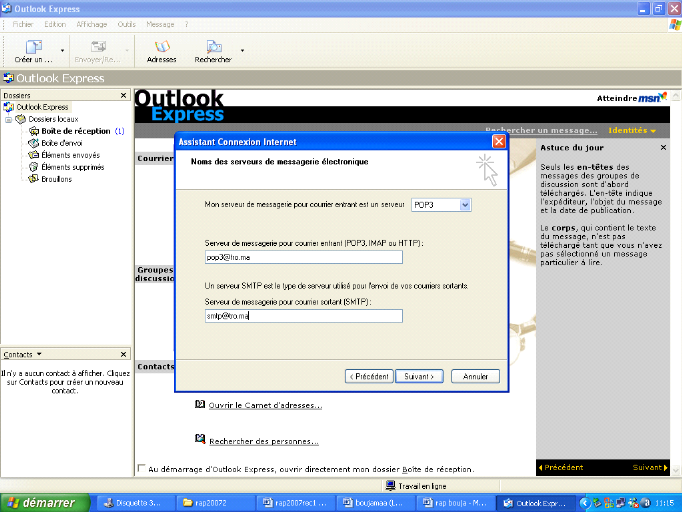Click the outgoing SMTP server field
The image size is (682, 512).
pyautogui.click(x=302, y=316)
